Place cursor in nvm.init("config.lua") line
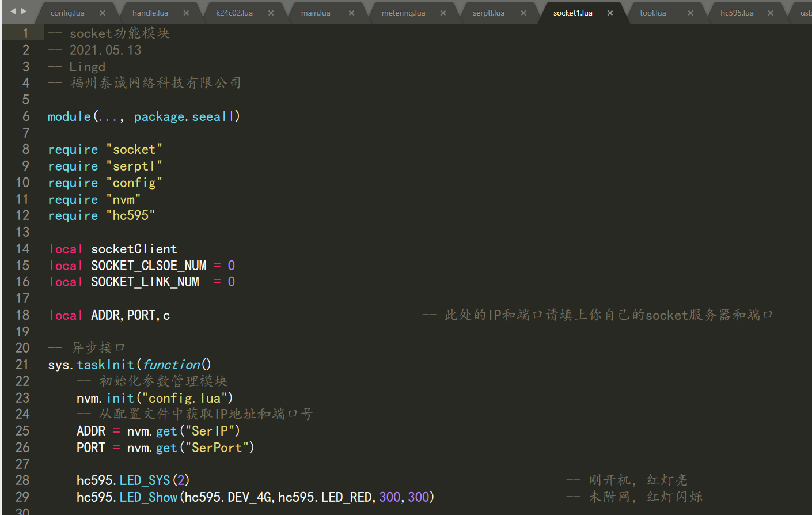Screen dimensions: 812x515 tap(154, 398)
